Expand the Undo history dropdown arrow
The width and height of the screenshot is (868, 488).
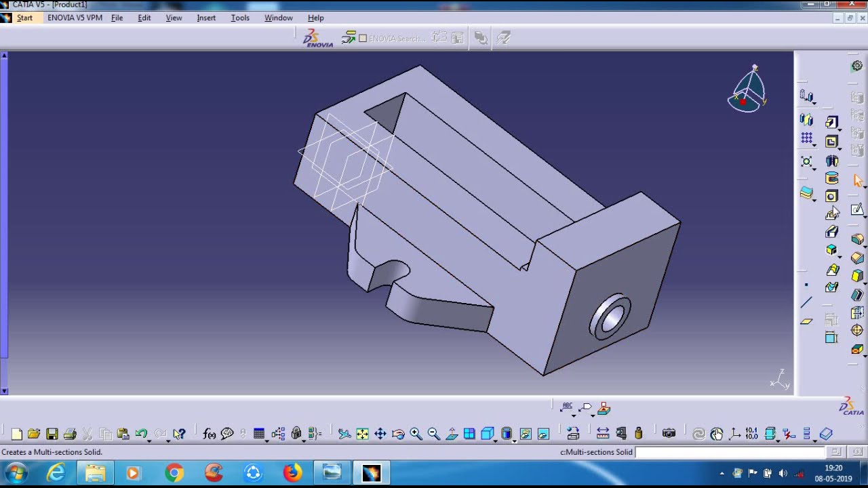tap(149, 441)
